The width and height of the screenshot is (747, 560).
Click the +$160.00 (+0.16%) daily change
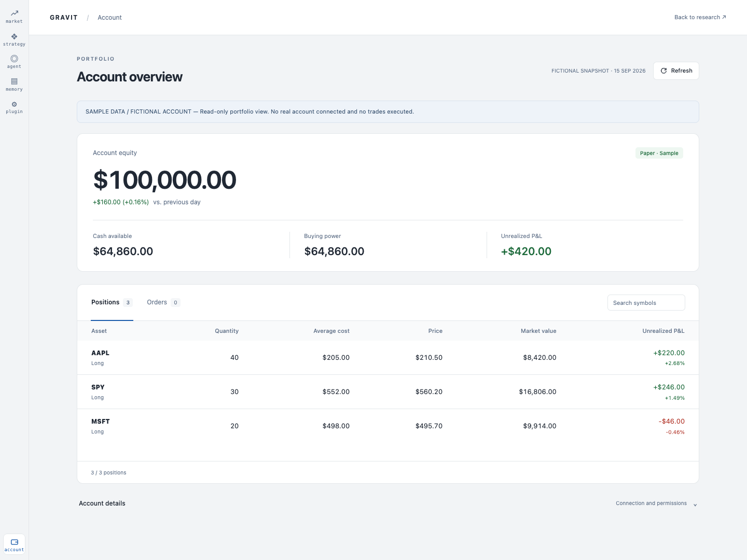pos(121,202)
